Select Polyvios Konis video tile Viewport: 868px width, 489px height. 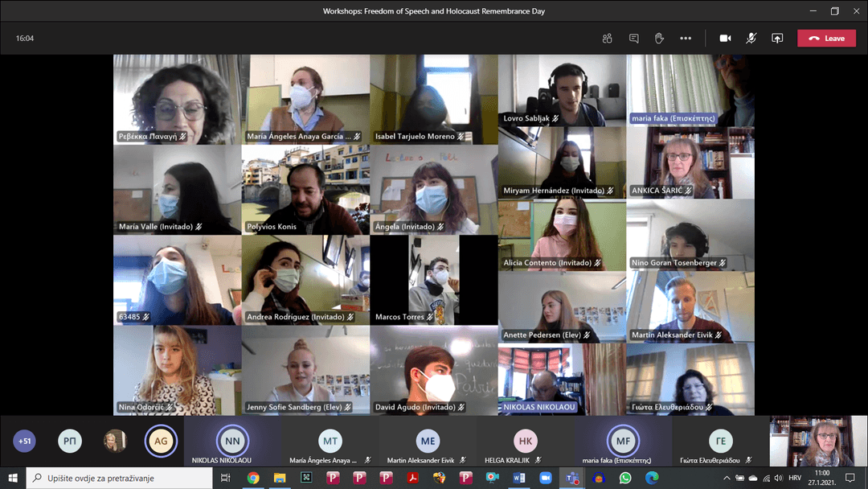tap(305, 190)
